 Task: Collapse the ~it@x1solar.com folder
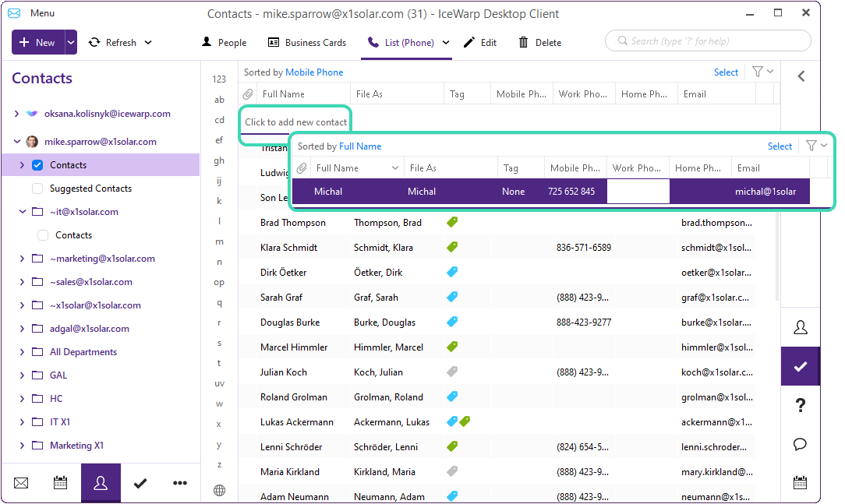(x=22, y=212)
